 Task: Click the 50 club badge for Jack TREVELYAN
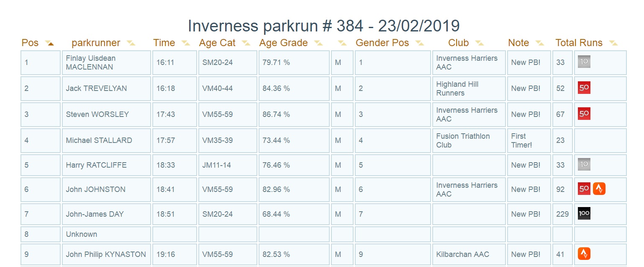pyautogui.click(x=584, y=88)
